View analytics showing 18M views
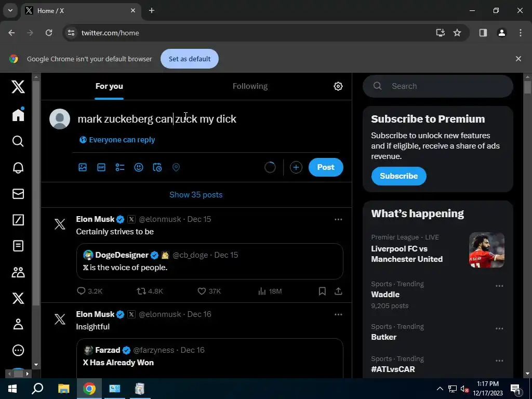Screen dimensions: 532x399 click(x=270, y=291)
